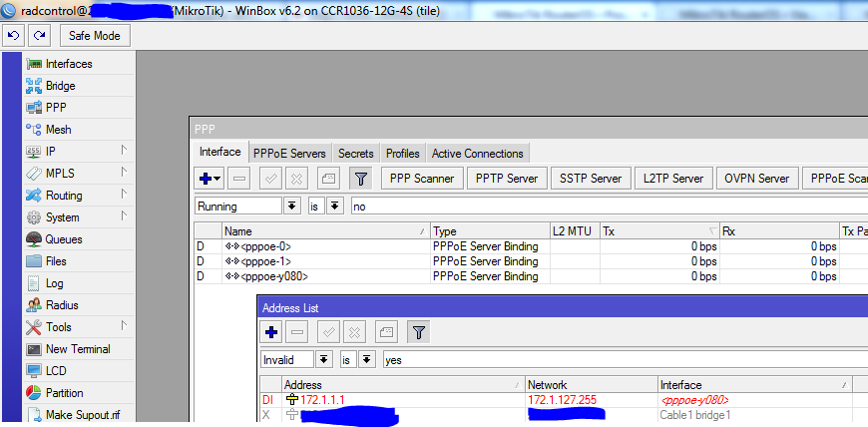Switch to Profiles tab
The image size is (868, 427).
[402, 154]
